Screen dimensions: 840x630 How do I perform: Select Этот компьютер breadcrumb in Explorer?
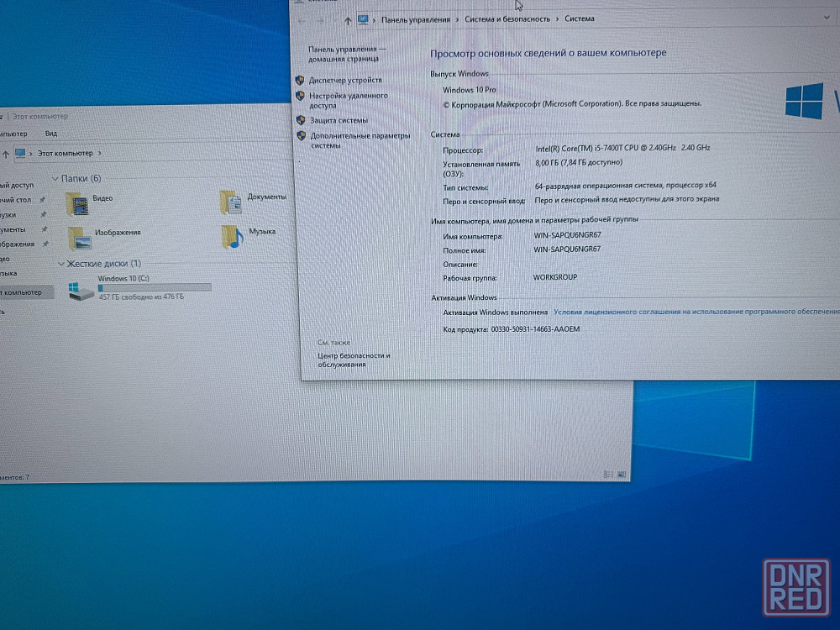tap(65, 153)
